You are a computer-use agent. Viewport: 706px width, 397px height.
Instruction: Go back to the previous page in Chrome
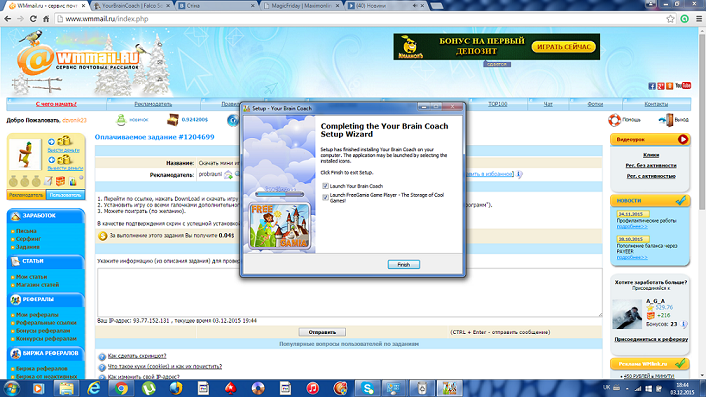pyautogui.click(x=8, y=19)
